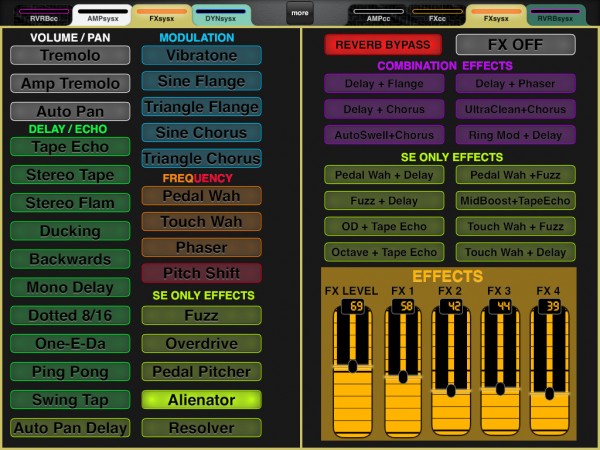The height and width of the screenshot is (450, 600).
Task: Click the FX LEVEL value readout 69
Action: (x=353, y=306)
